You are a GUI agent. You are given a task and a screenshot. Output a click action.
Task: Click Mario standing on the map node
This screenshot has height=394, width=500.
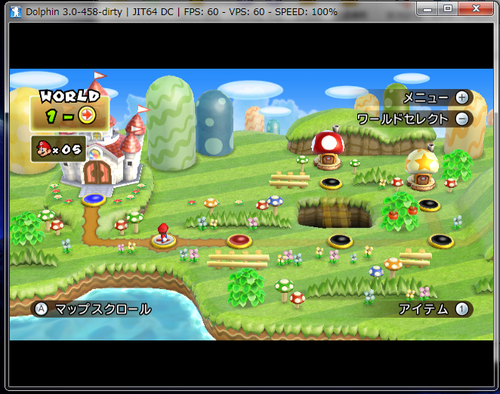coord(163,232)
